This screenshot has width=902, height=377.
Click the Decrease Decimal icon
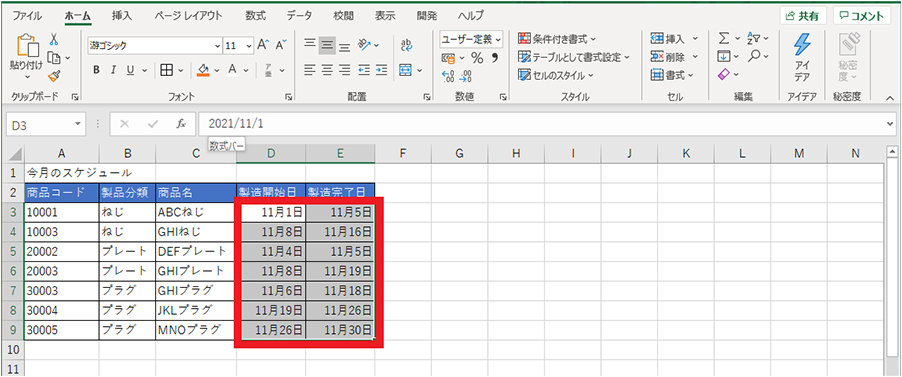pos(466,76)
